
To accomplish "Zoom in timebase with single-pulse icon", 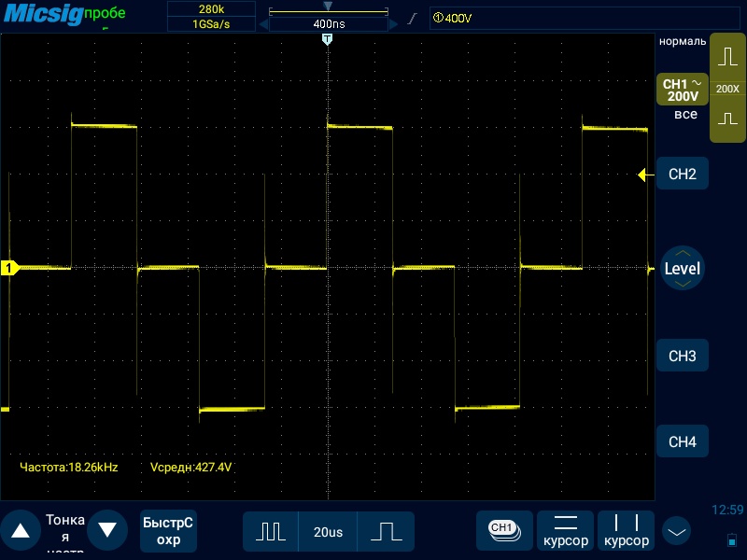I will pyautogui.click(x=386, y=531).
